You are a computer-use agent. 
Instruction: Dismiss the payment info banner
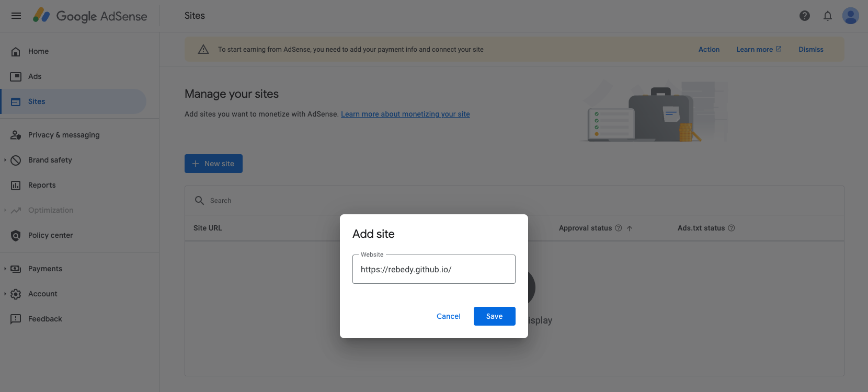click(811, 49)
